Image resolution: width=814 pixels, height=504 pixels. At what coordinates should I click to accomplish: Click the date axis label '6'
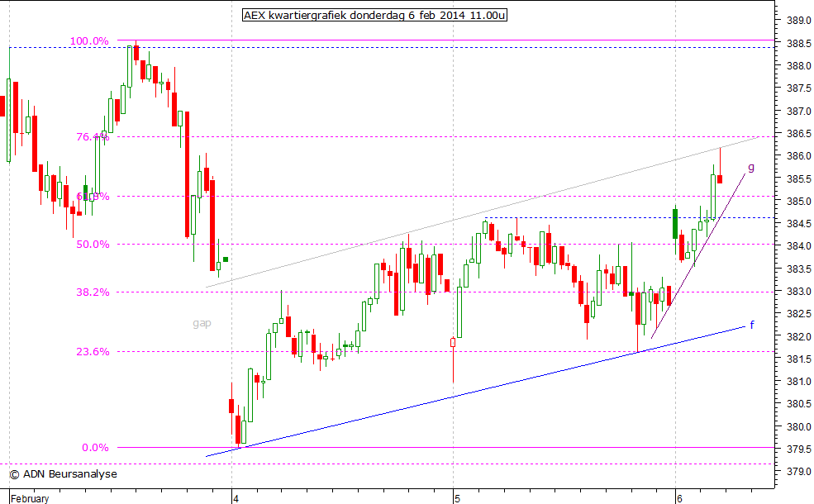[x=679, y=498]
